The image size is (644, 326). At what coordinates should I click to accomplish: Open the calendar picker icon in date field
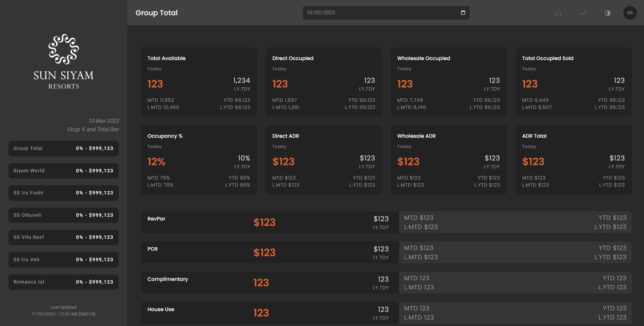[463, 13]
